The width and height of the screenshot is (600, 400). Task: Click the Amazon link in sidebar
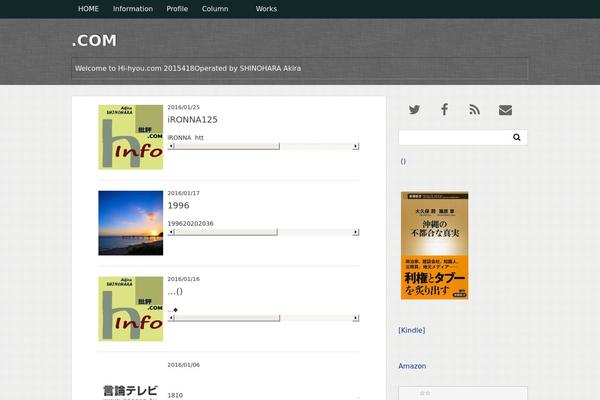point(412,366)
